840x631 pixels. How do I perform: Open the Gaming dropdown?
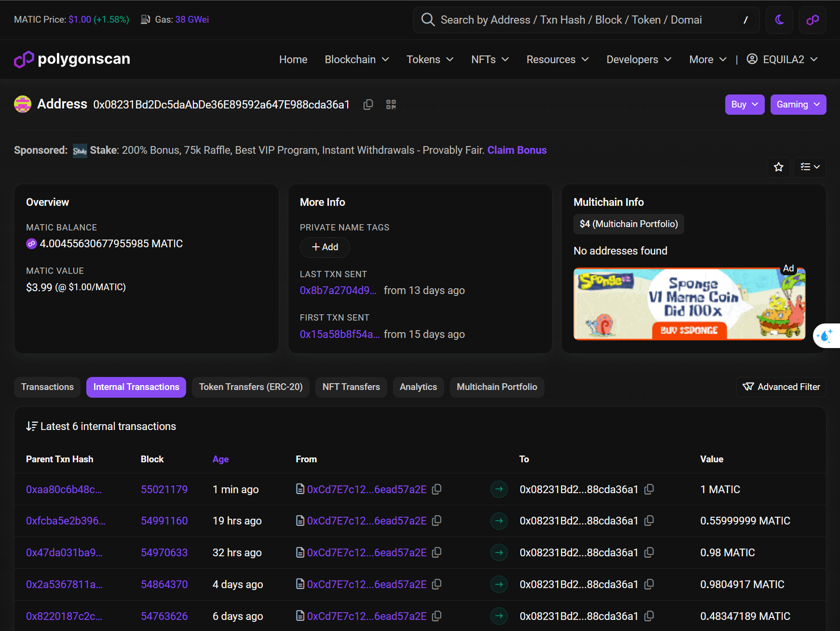pyautogui.click(x=798, y=105)
